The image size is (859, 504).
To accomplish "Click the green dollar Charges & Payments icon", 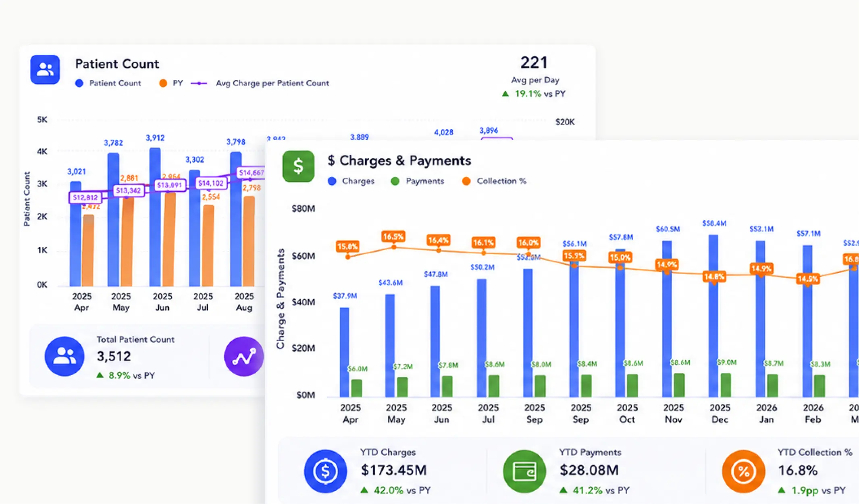I will coord(298,166).
